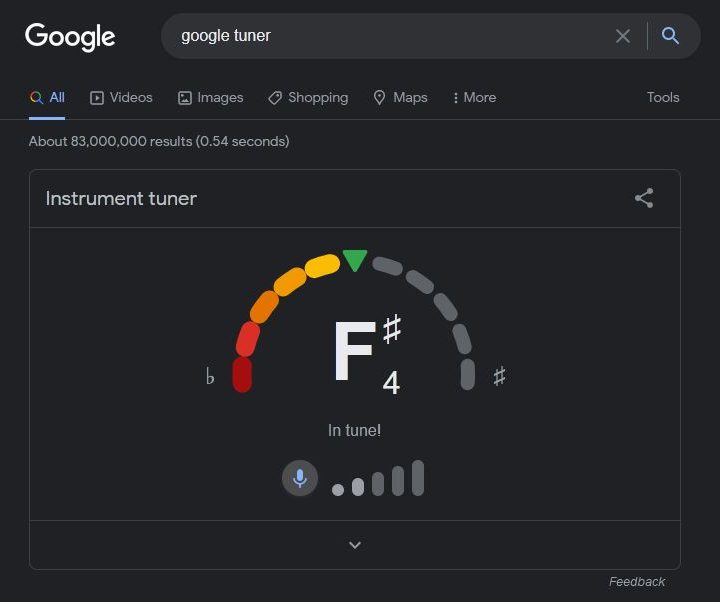720x602 pixels.
Task: Click inside the google tuner search field
Action: coord(390,36)
